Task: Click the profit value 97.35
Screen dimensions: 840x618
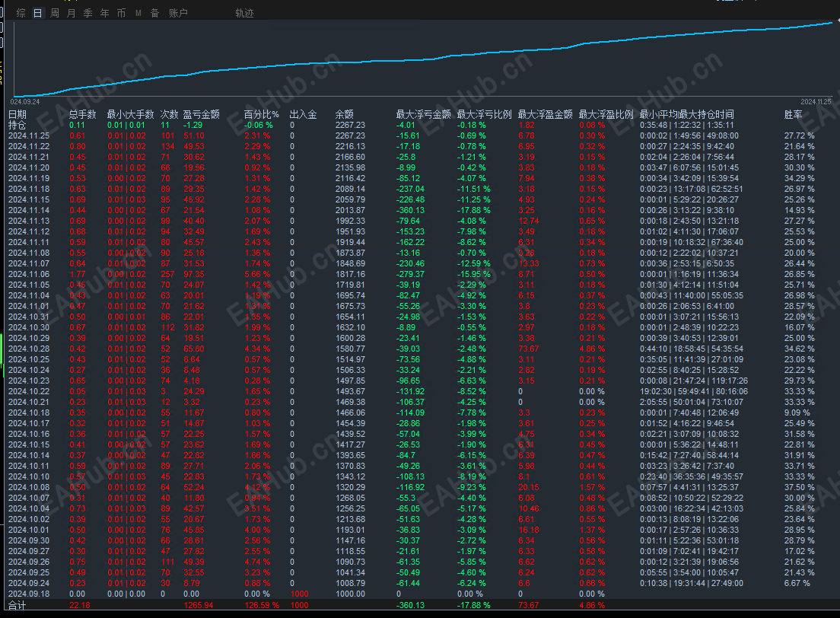Action: [x=194, y=274]
